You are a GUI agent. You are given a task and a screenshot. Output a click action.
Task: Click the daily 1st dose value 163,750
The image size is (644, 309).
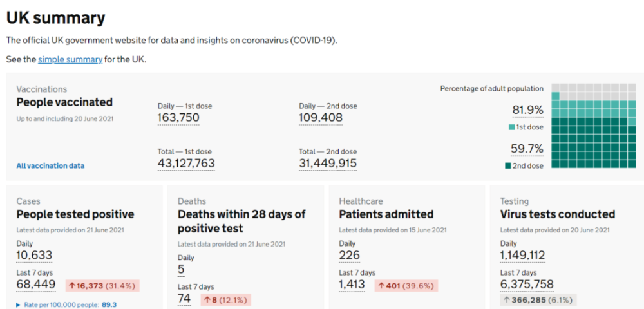click(x=178, y=118)
